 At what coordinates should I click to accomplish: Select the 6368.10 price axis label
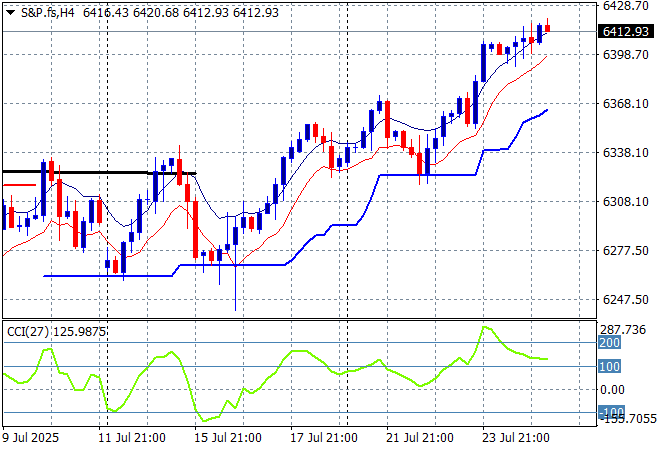click(x=625, y=104)
